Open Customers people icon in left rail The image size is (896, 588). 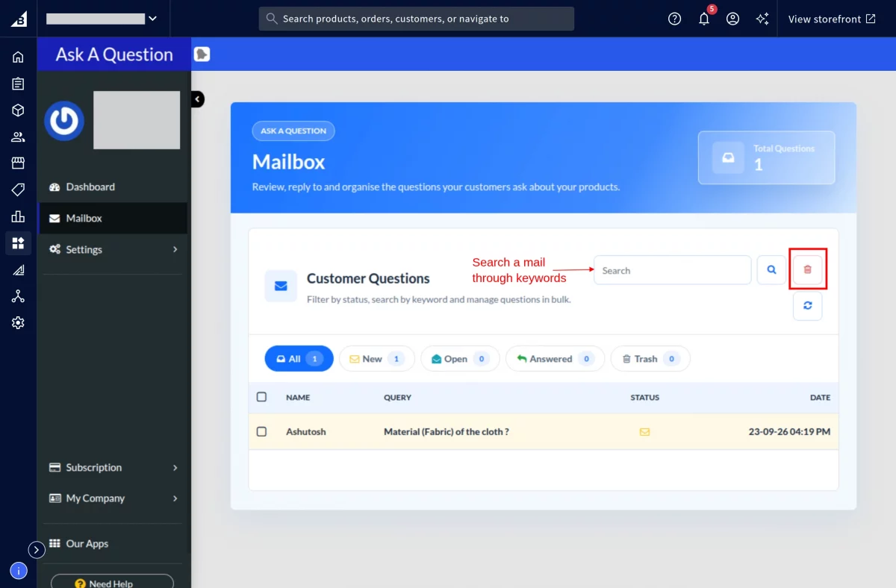point(18,137)
